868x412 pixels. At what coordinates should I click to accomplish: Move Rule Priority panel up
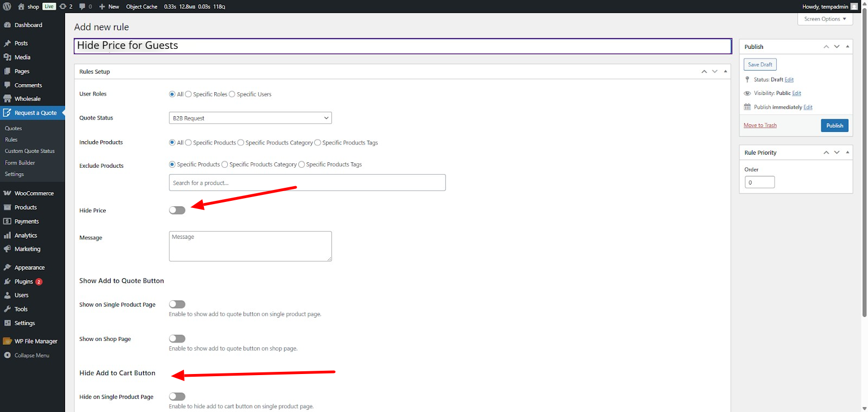pos(826,153)
